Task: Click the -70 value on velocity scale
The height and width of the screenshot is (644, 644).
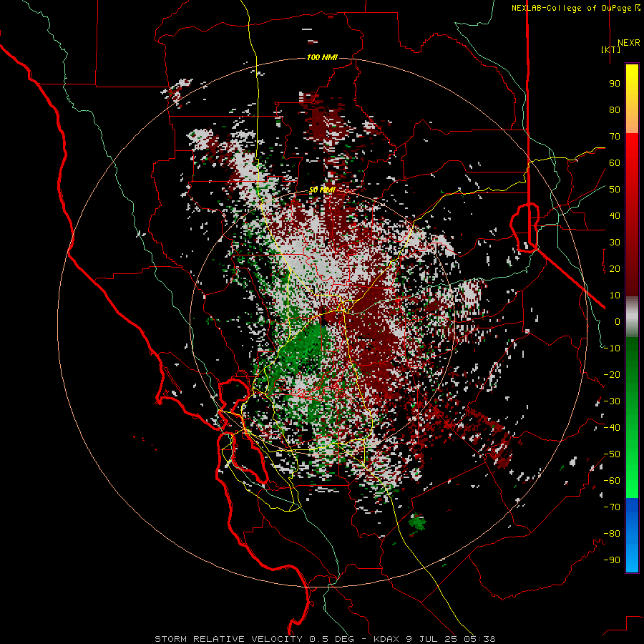Action: [x=612, y=507]
